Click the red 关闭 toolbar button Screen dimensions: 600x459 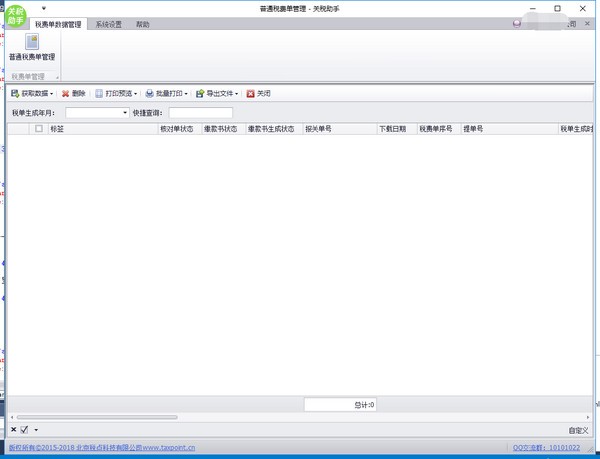(258, 93)
